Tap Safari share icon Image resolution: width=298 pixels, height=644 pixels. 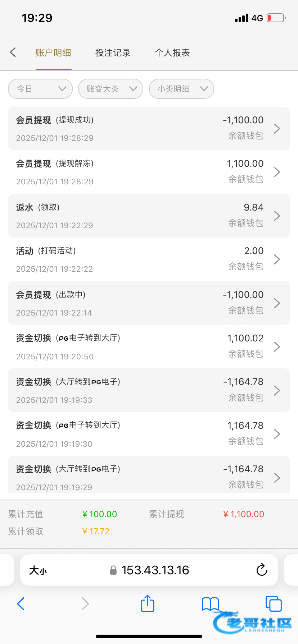tap(147, 603)
